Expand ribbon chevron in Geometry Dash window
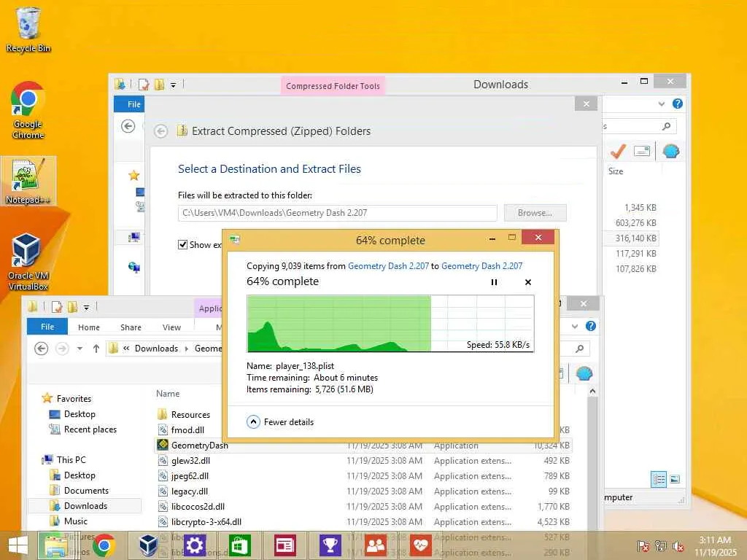This screenshot has height=560, width=747. click(x=575, y=326)
